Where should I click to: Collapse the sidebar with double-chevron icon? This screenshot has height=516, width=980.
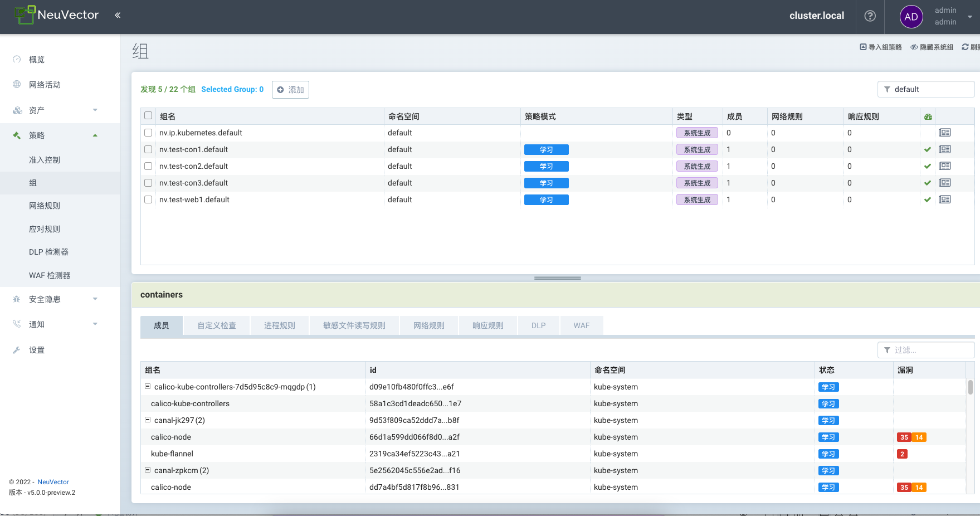(x=118, y=15)
